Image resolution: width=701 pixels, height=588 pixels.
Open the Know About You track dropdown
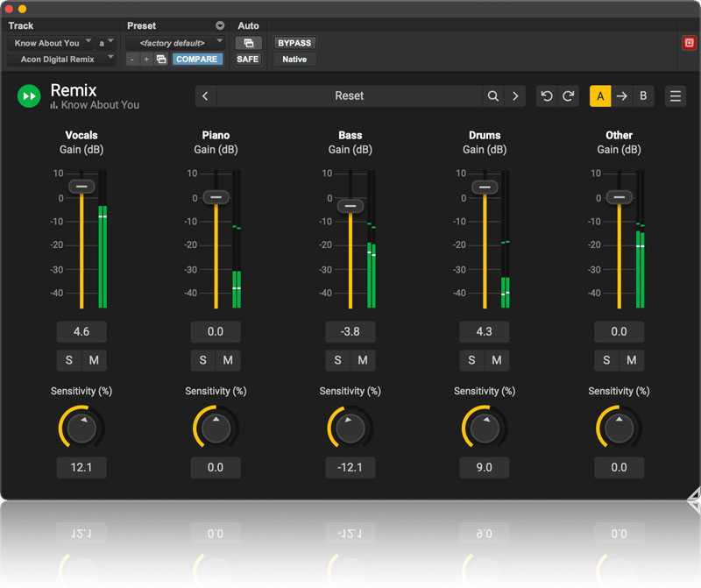coord(52,43)
